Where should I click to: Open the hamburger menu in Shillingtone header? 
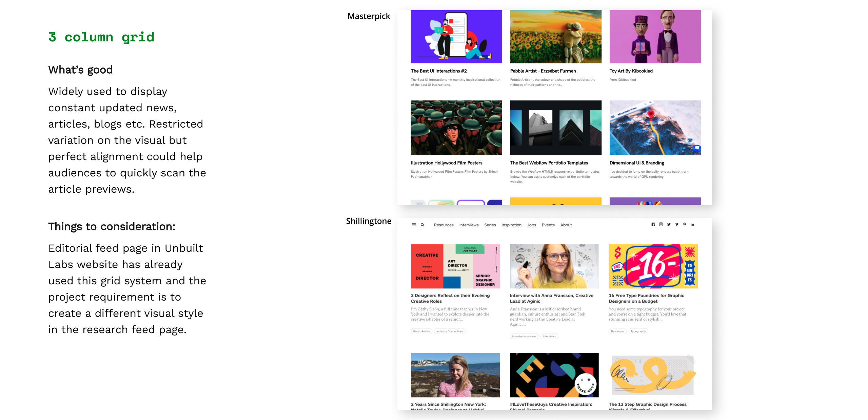tap(414, 225)
